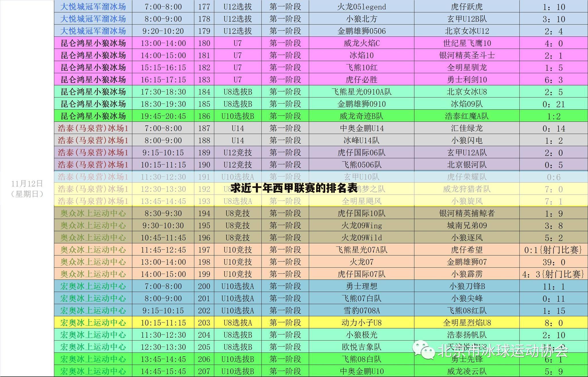Click the score 0:1{射门比赛}

[554, 250]
